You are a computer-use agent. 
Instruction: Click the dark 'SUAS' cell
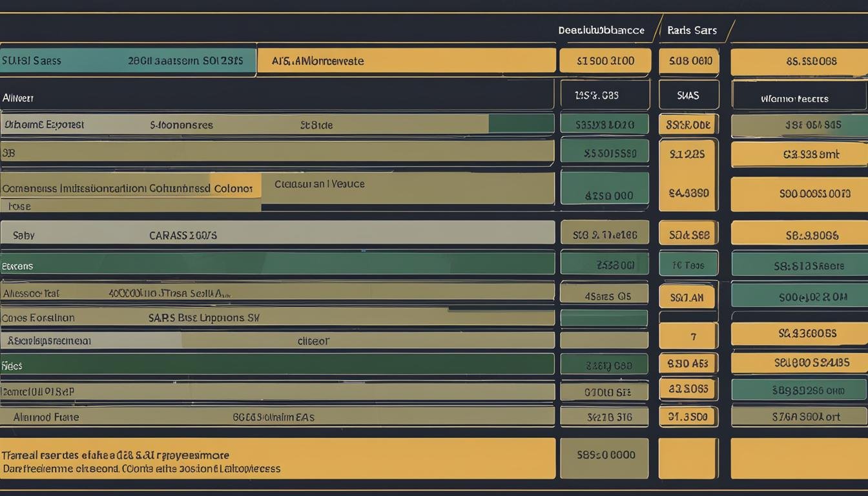click(688, 95)
